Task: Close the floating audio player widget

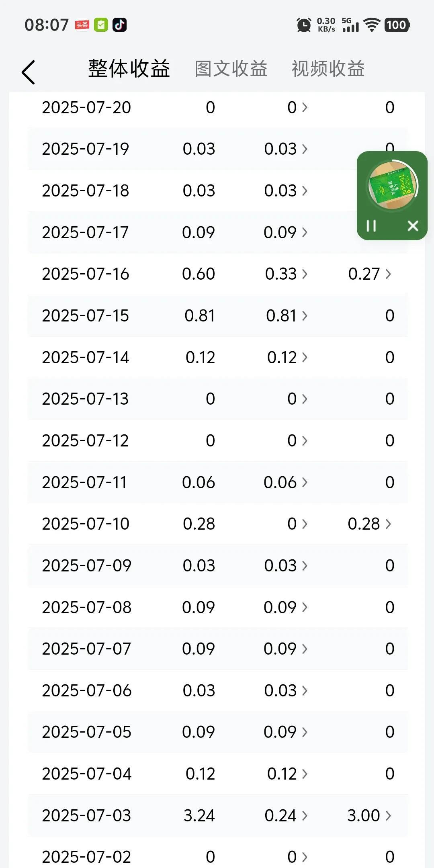Action: tap(413, 226)
